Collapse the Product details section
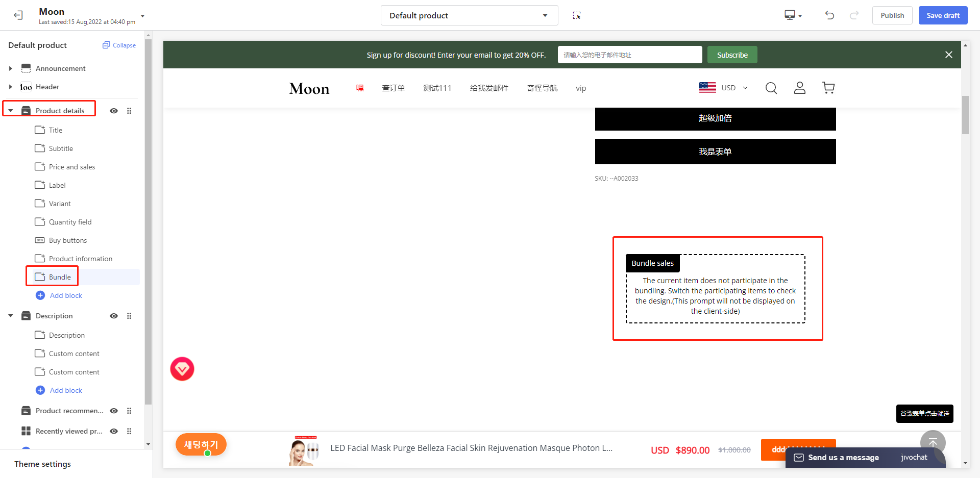The height and width of the screenshot is (478, 980). point(11,111)
